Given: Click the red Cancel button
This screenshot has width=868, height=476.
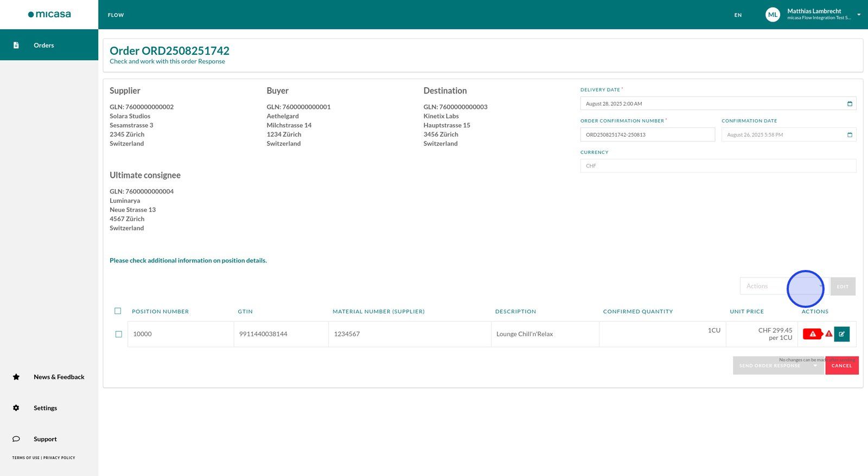Looking at the screenshot, I should [842, 365].
